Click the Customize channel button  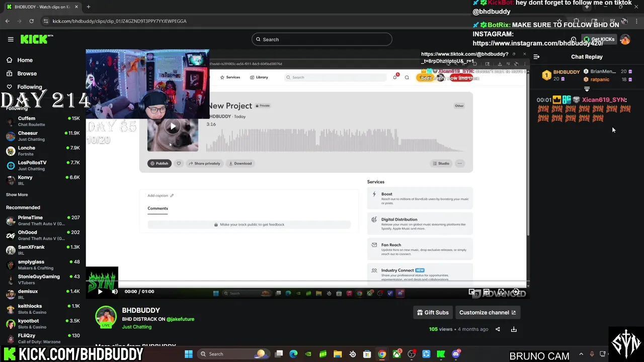[488, 313]
